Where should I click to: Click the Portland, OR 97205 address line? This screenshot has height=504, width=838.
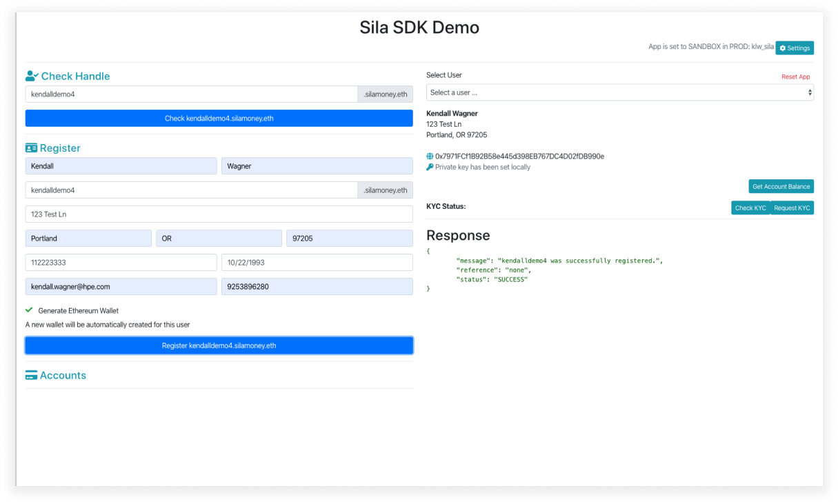457,134
